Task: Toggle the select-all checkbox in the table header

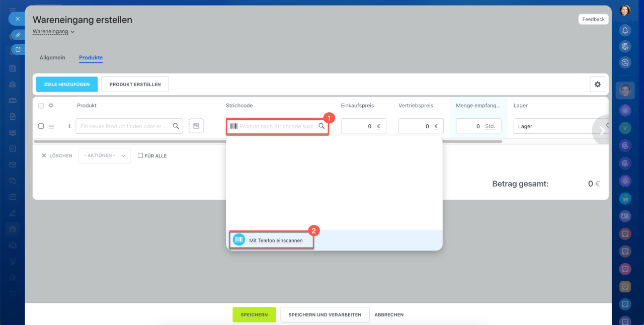Action: (x=41, y=106)
